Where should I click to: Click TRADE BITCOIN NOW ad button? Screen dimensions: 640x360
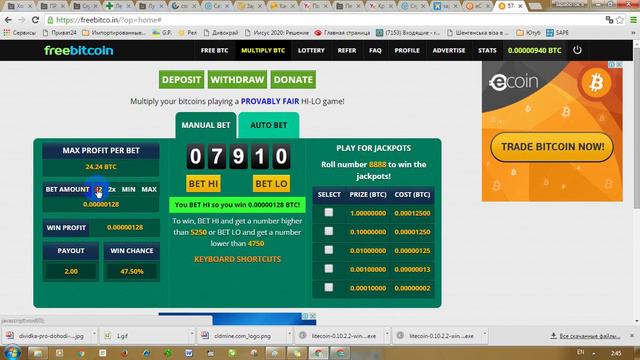coord(552,147)
